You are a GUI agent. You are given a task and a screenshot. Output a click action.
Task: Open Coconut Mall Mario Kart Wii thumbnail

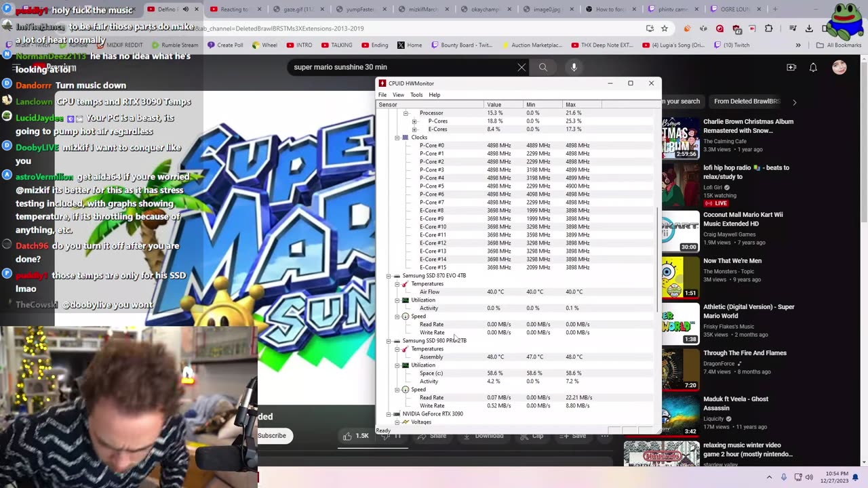[x=681, y=232]
